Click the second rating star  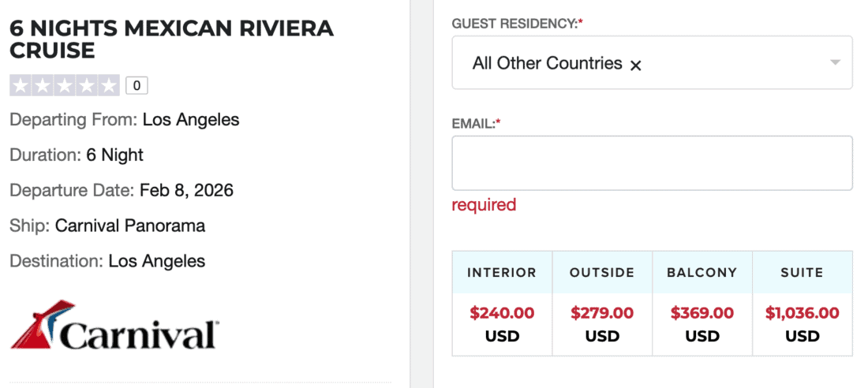[43, 85]
